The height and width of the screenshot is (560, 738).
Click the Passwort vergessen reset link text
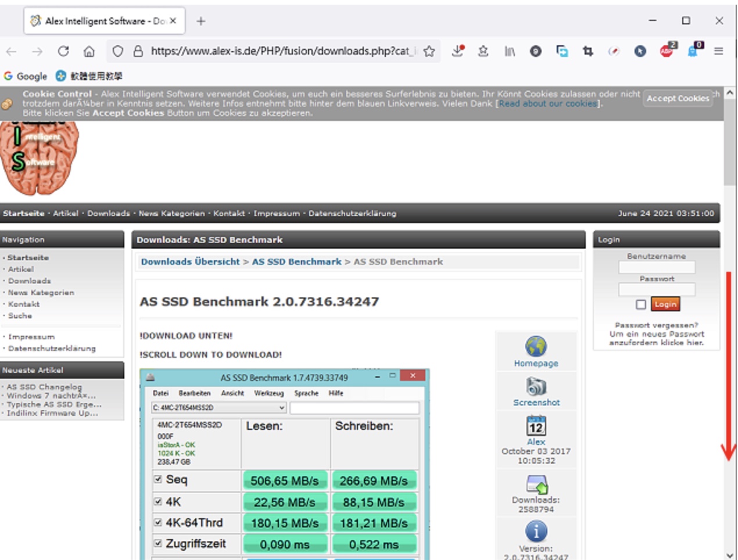coord(657,334)
